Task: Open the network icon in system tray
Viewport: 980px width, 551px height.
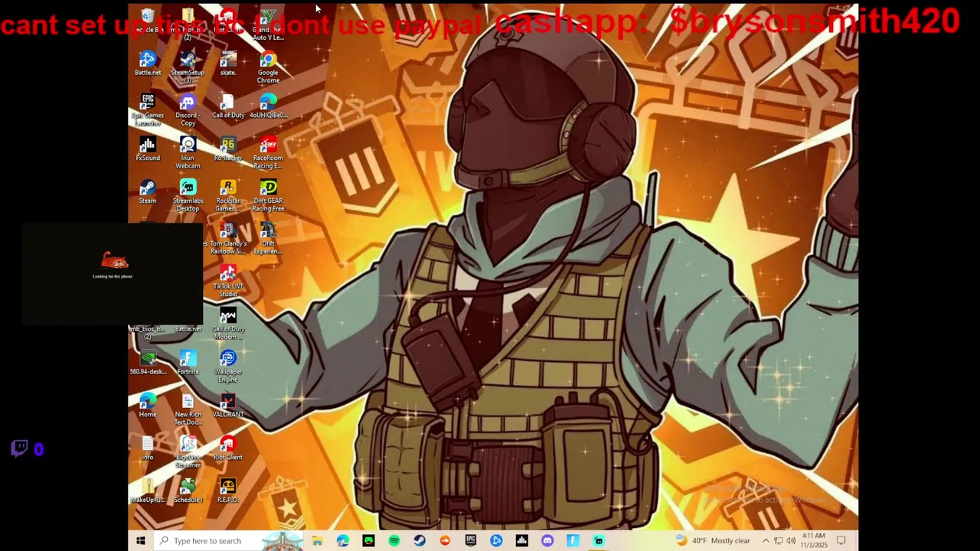Action: pos(778,541)
